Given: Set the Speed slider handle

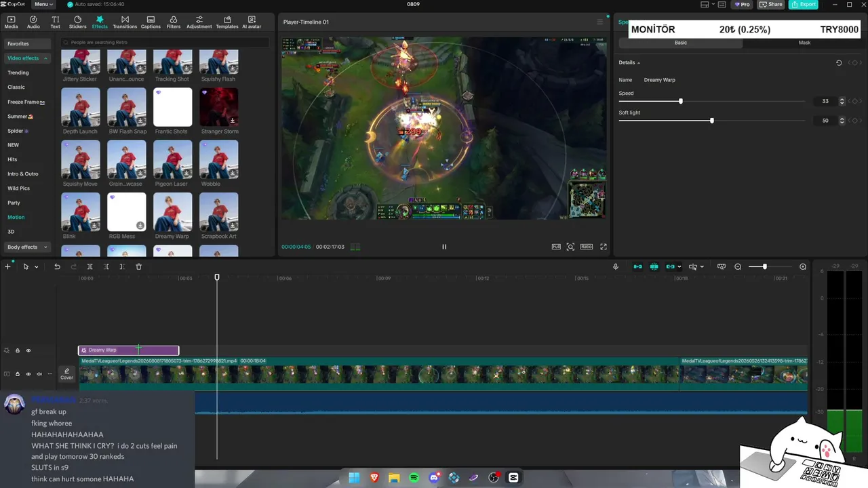Looking at the screenshot, I should (x=680, y=101).
